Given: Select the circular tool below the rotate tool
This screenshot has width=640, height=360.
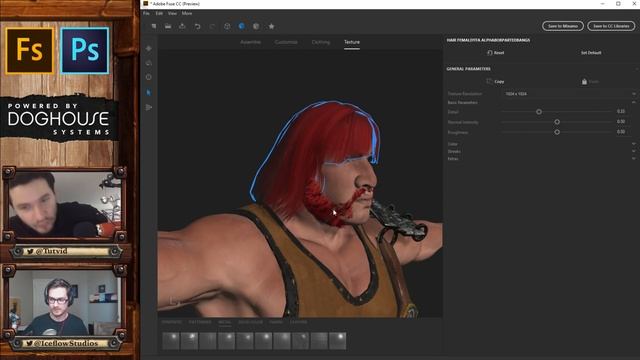Looking at the screenshot, I should 149,77.
